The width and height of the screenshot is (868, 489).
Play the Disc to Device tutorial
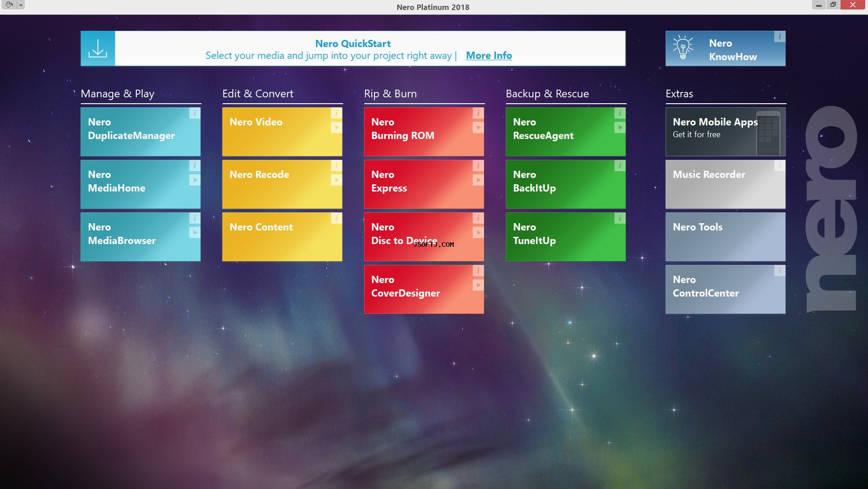coord(478,233)
